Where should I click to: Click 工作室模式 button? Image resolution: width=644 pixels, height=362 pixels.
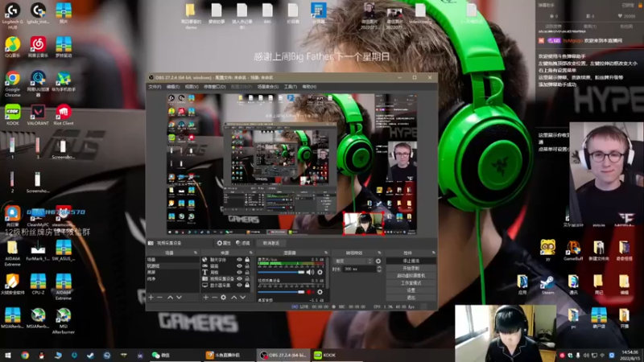click(x=411, y=283)
